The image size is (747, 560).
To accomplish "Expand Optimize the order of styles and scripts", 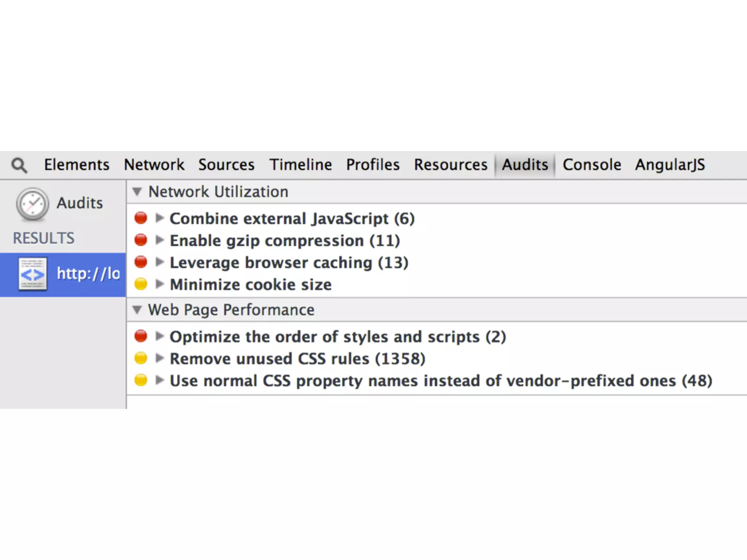I will (159, 336).
